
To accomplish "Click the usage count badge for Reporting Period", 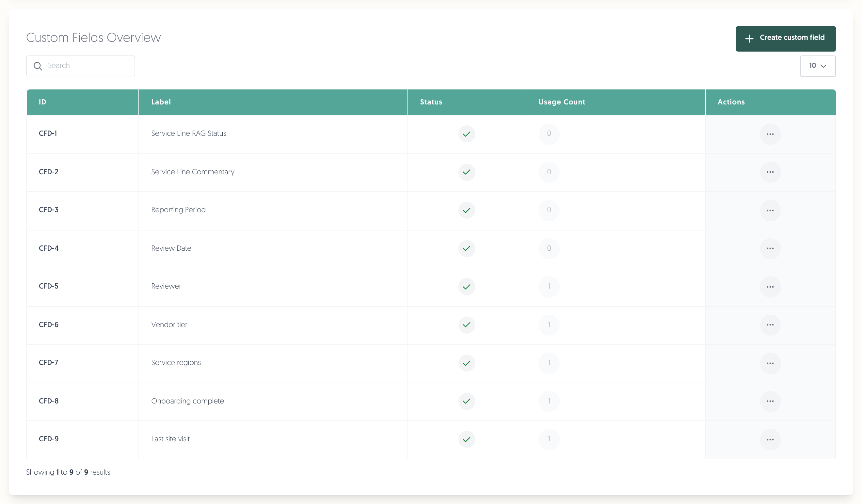I will (x=549, y=210).
